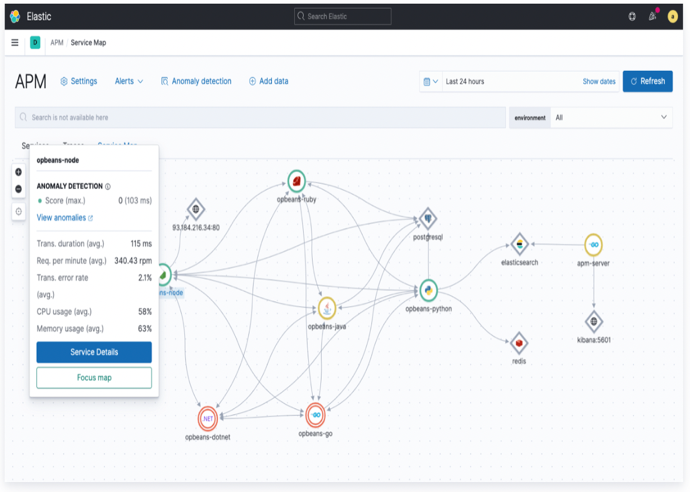The width and height of the screenshot is (690, 492).
Task: Click the Service Details button
Action: 94,352
